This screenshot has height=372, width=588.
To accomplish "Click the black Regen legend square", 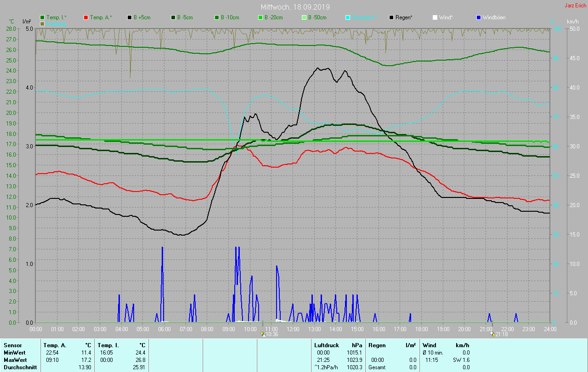I will (x=391, y=17).
